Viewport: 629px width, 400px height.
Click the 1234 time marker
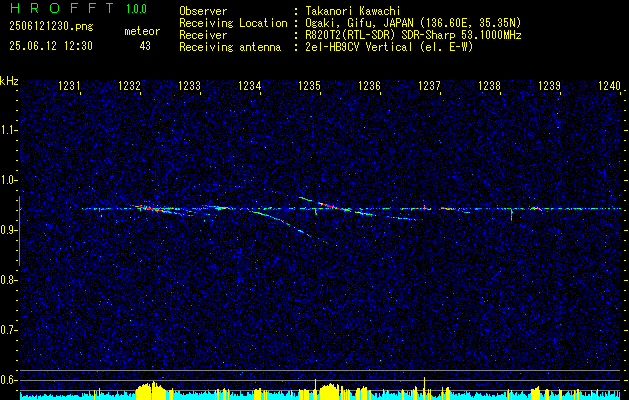[250, 85]
